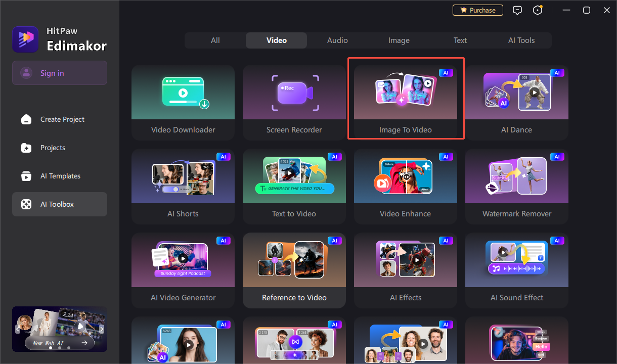Click the Projects folder icon
Screen dimensions: 617x364
26,148
